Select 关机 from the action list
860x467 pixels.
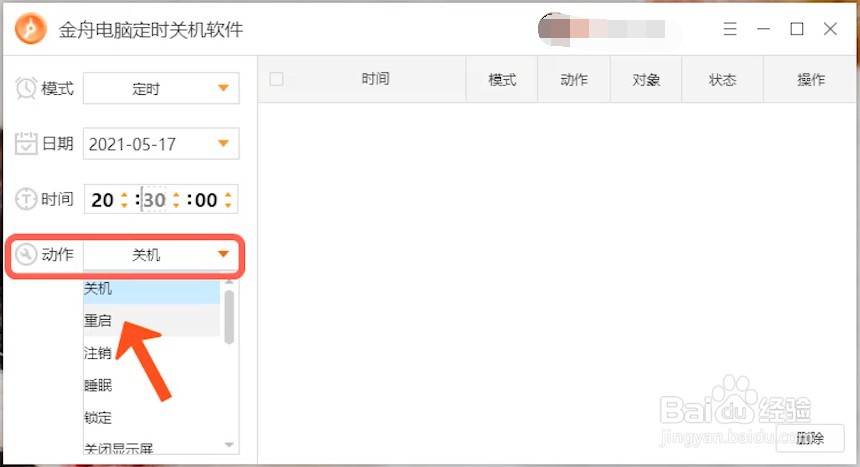tap(151, 289)
